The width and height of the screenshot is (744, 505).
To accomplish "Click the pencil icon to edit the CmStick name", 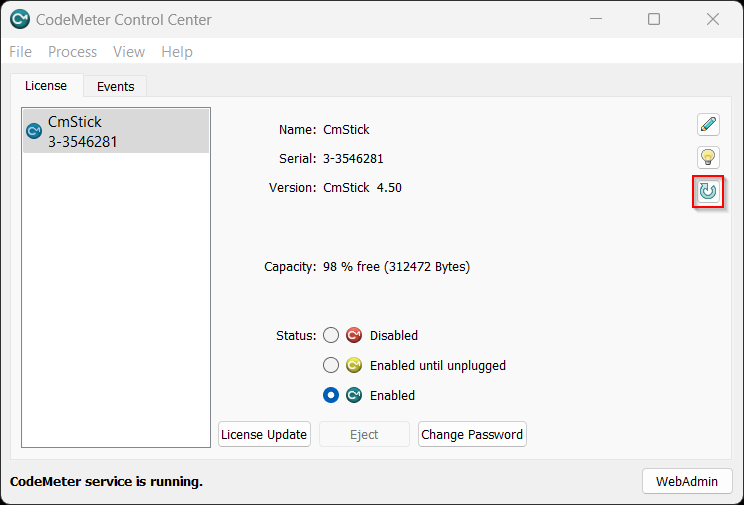I will point(708,125).
